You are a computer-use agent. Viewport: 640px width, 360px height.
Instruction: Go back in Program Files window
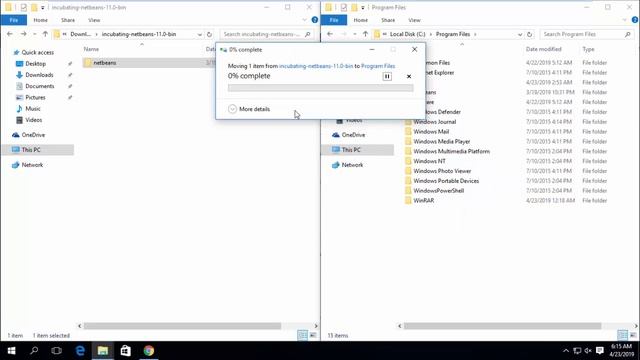[330, 34]
